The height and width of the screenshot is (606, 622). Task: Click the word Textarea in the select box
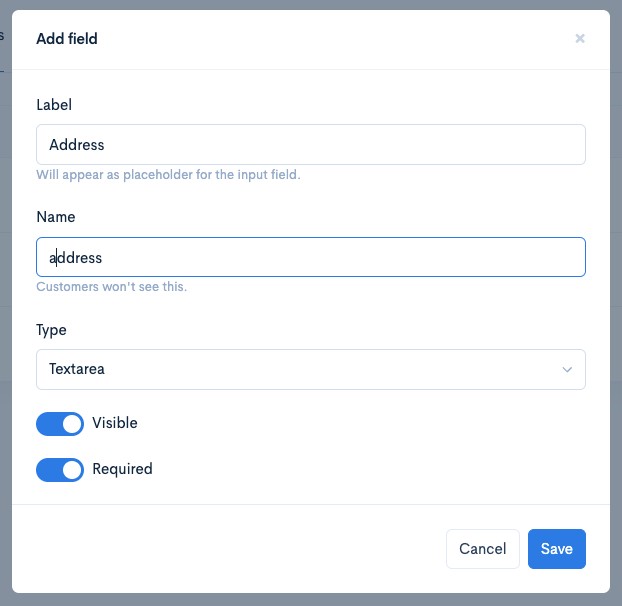coord(77,369)
